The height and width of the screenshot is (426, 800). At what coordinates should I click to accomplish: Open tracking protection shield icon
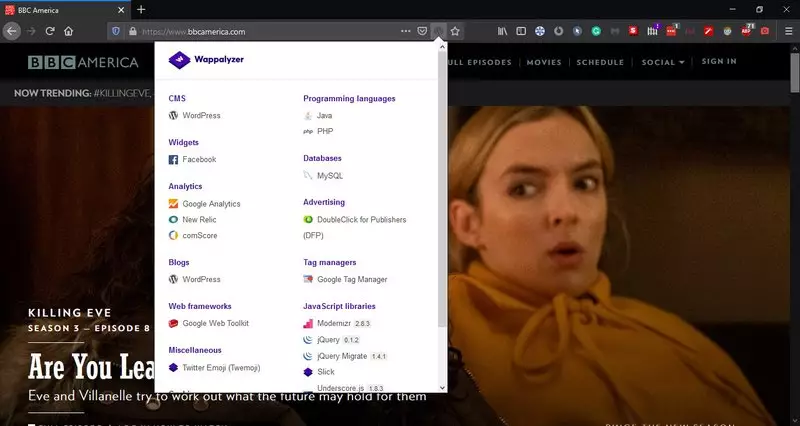click(x=116, y=31)
